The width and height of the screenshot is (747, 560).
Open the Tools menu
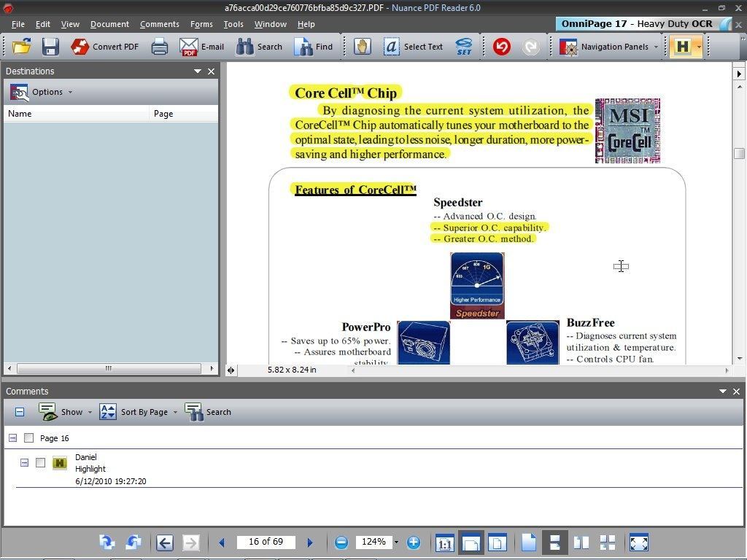pos(233,24)
